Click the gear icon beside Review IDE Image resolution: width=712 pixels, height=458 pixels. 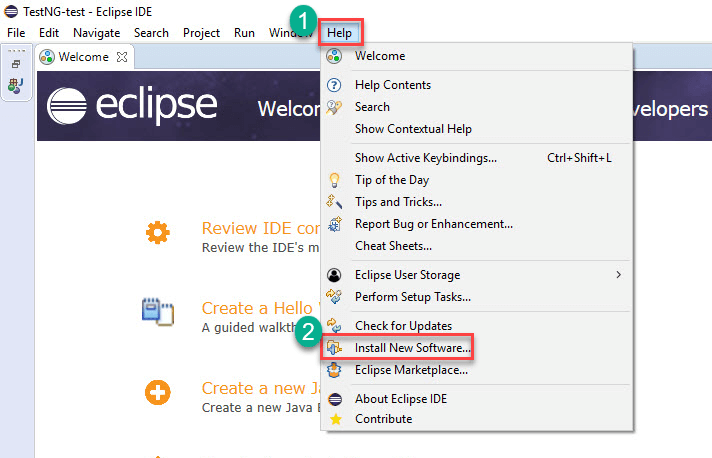point(157,234)
